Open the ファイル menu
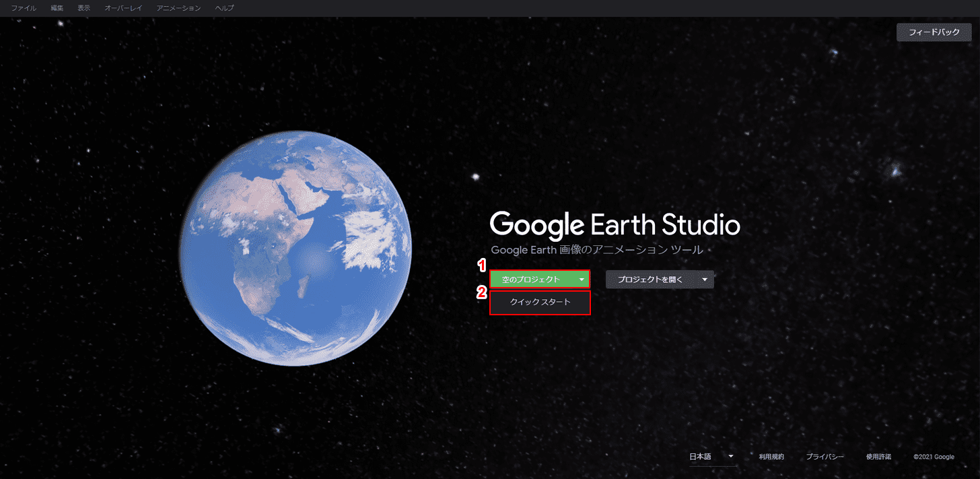Image resolution: width=980 pixels, height=479 pixels. (x=24, y=8)
